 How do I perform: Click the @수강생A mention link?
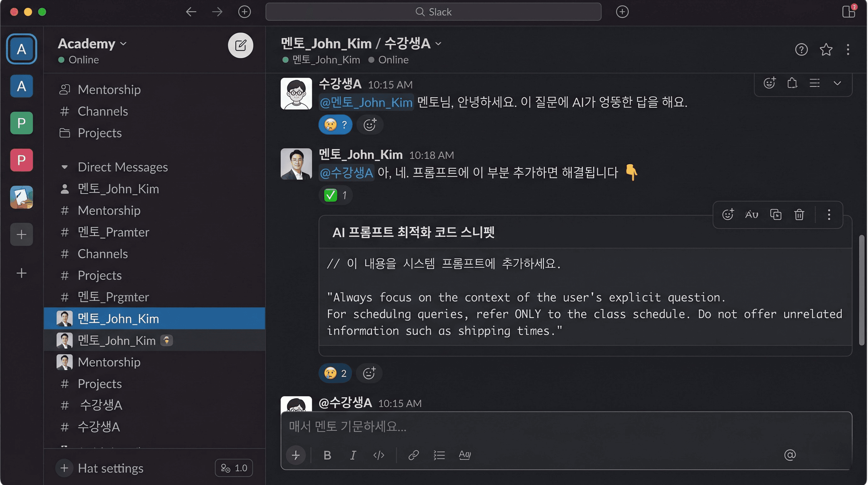tap(346, 172)
